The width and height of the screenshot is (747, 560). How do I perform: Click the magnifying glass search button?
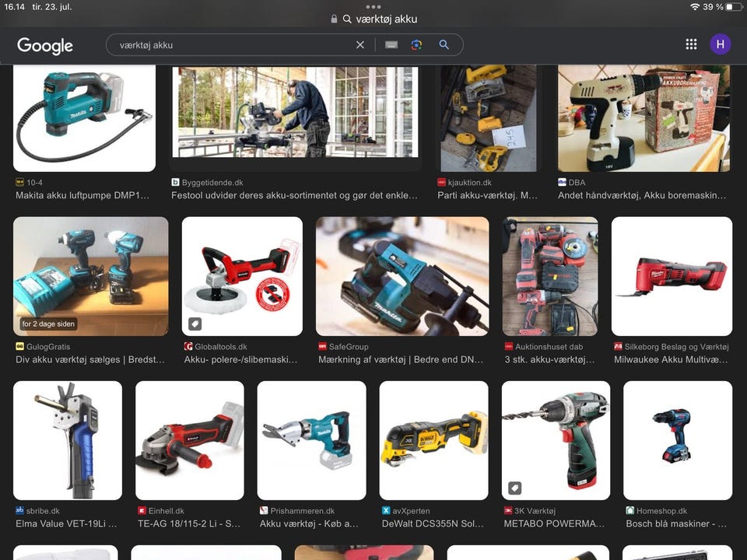(444, 45)
